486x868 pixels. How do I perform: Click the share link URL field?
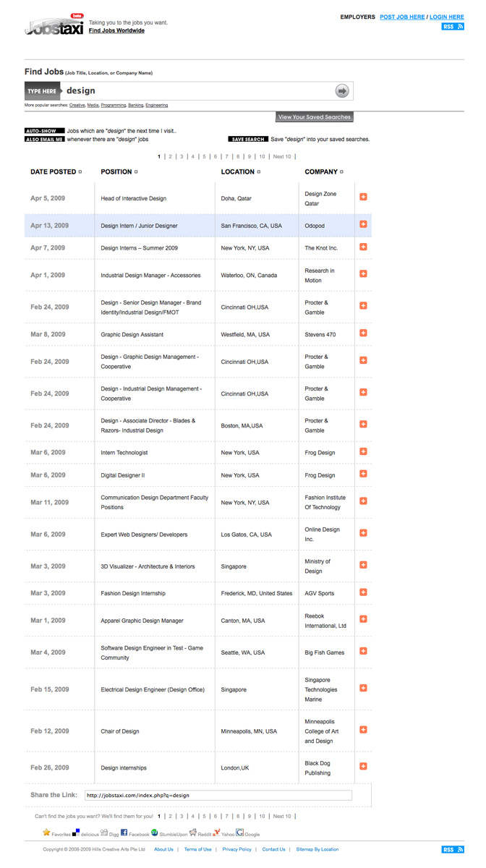tap(218, 795)
